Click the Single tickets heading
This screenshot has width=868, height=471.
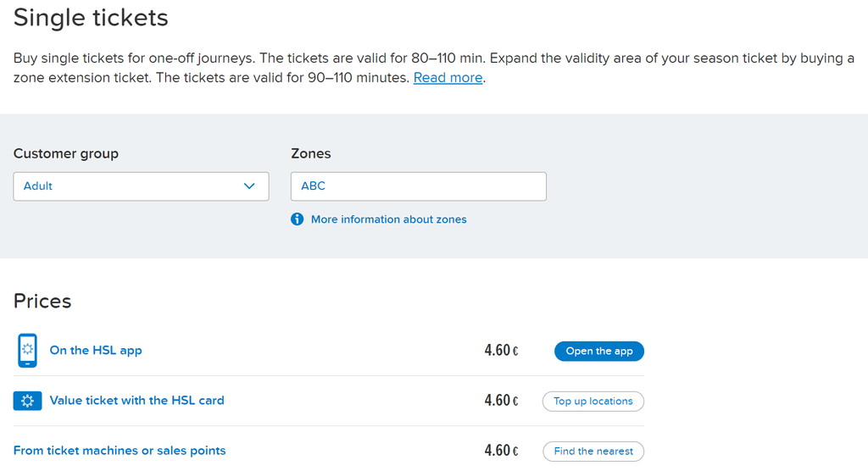(91, 17)
